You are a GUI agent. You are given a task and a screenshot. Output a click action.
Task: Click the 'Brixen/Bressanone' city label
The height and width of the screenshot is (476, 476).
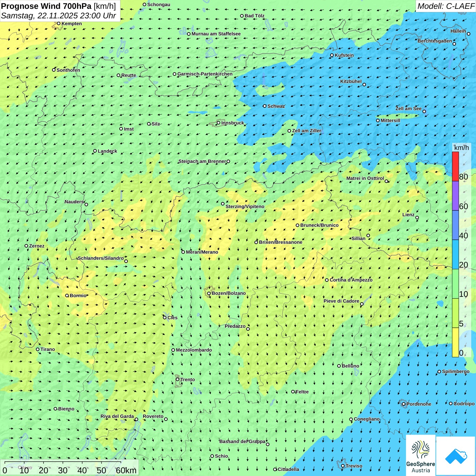point(280,242)
